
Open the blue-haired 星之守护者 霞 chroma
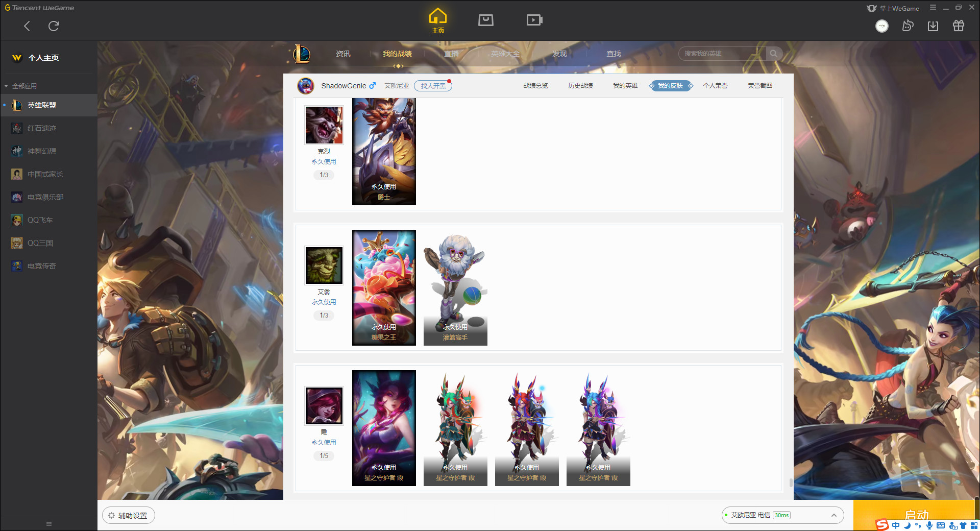click(598, 428)
